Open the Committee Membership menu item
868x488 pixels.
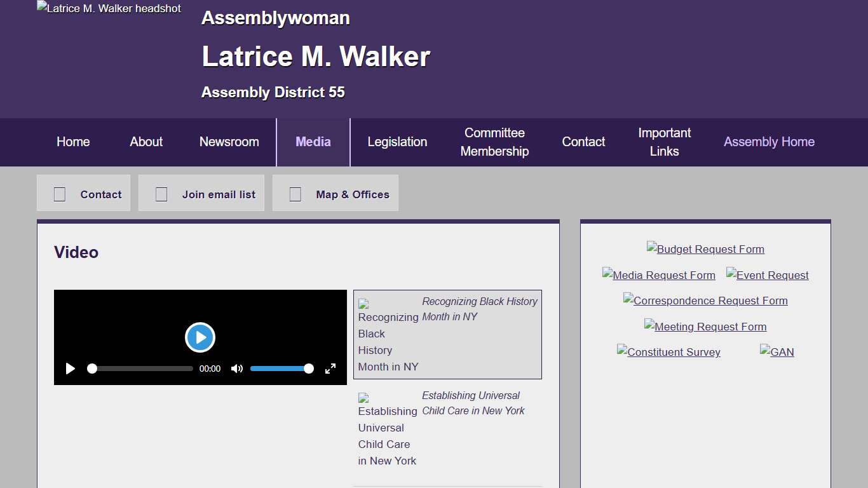pyautogui.click(x=494, y=142)
